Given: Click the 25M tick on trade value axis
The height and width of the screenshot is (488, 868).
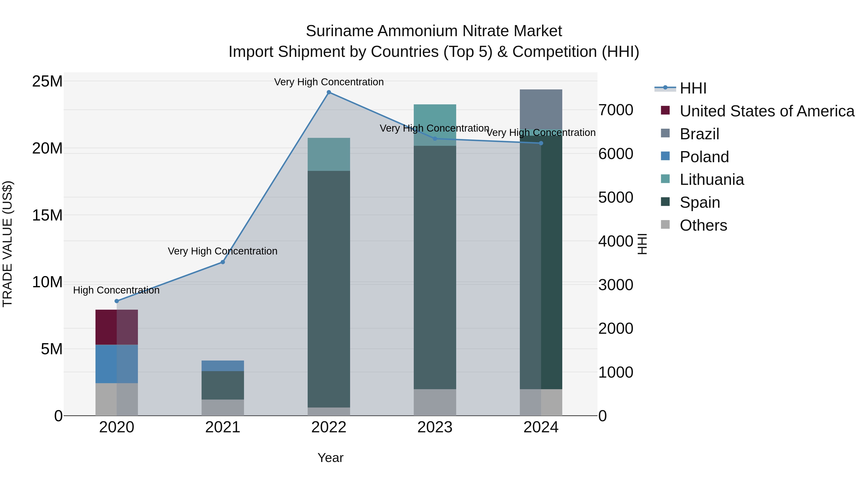Looking at the screenshot, I should point(47,81).
